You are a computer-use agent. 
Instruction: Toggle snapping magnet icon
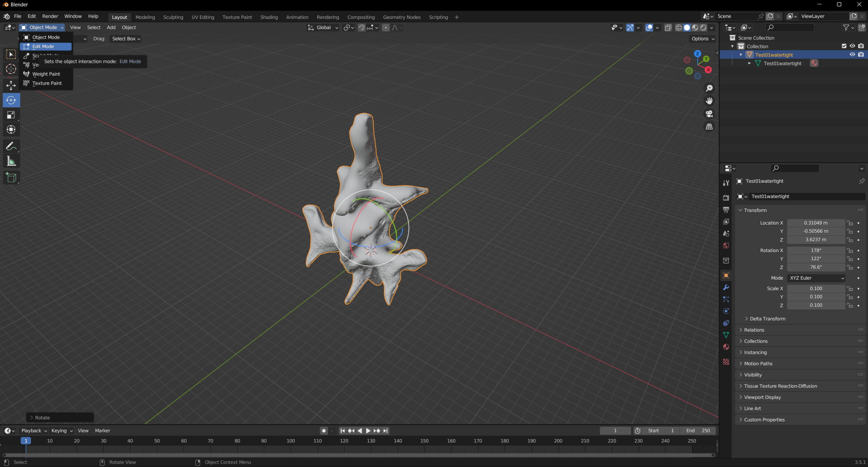click(x=361, y=27)
